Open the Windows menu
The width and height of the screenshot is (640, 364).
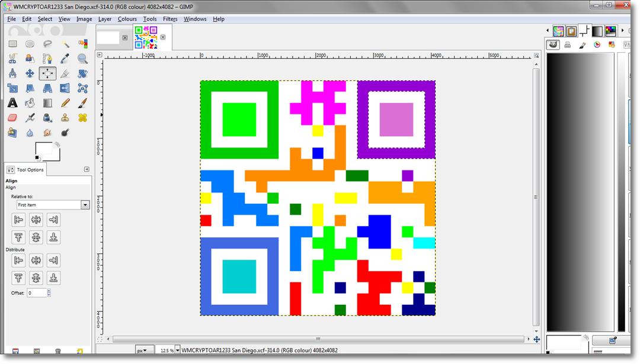tap(195, 19)
